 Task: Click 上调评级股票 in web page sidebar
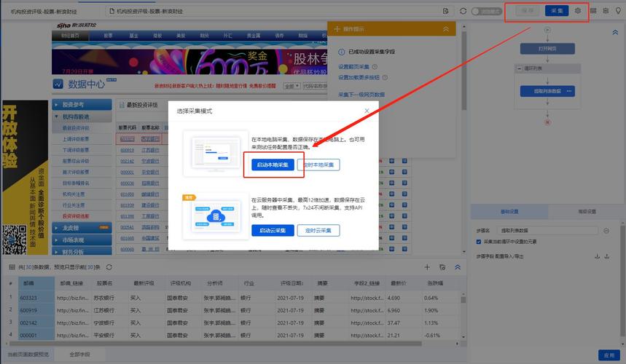click(76, 139)
